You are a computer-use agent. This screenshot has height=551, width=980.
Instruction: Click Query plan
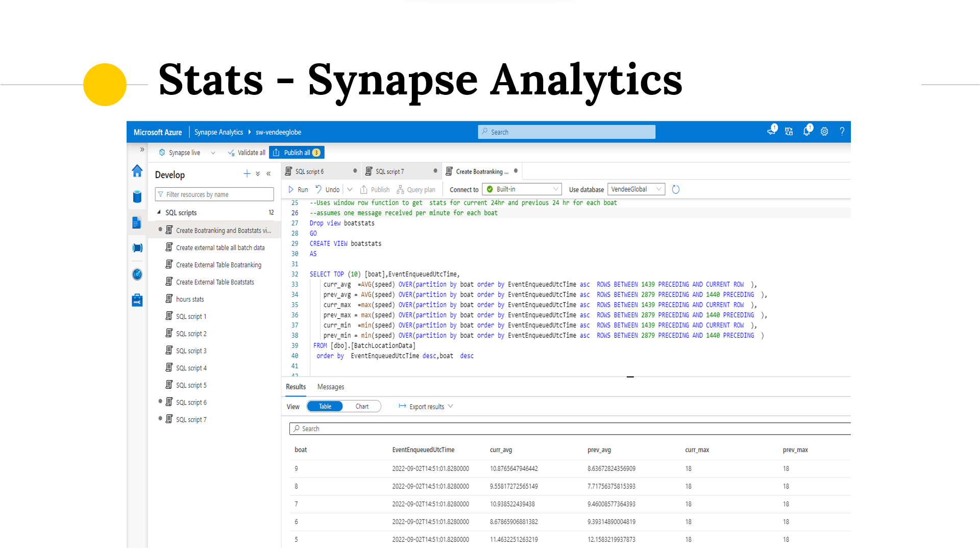[416, 189]
